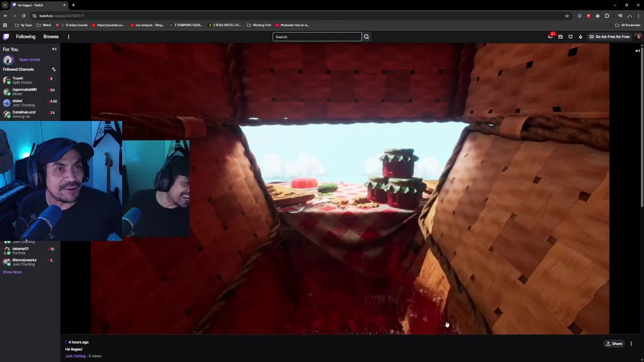Open #tutorials How to in... bookmark
The image size is (644, 362).
(292, 25)
